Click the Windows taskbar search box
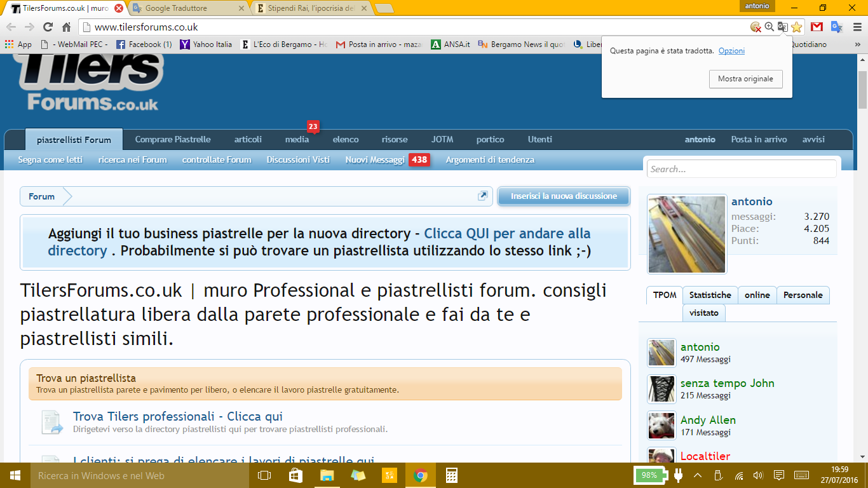868x488 pixels. point(140,475)
